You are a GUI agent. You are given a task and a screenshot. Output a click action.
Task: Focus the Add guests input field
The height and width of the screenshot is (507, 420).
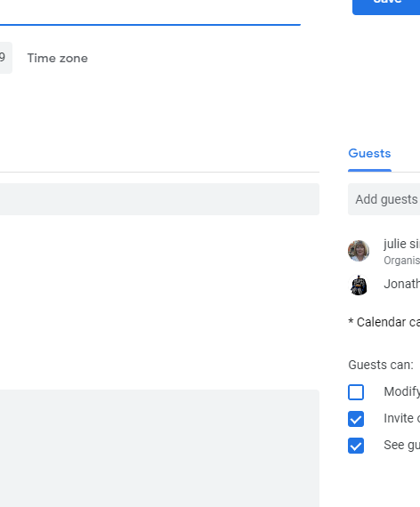coord(384,199)
